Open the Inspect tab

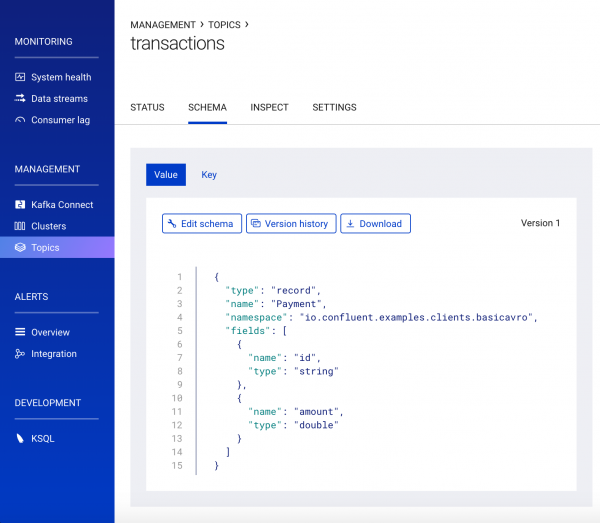click(x=269, y=107)
